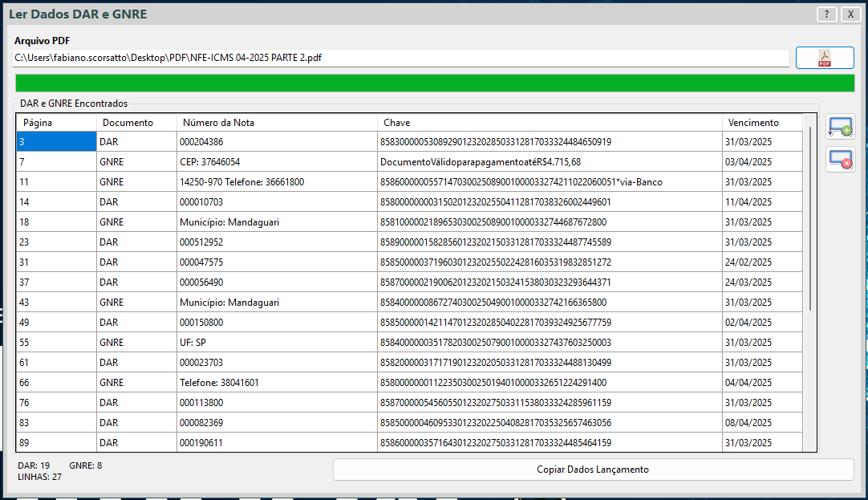Select the Telefone: 38041601 cell
The width and height of the screenshot is (868, 500).
click(277, 383)
